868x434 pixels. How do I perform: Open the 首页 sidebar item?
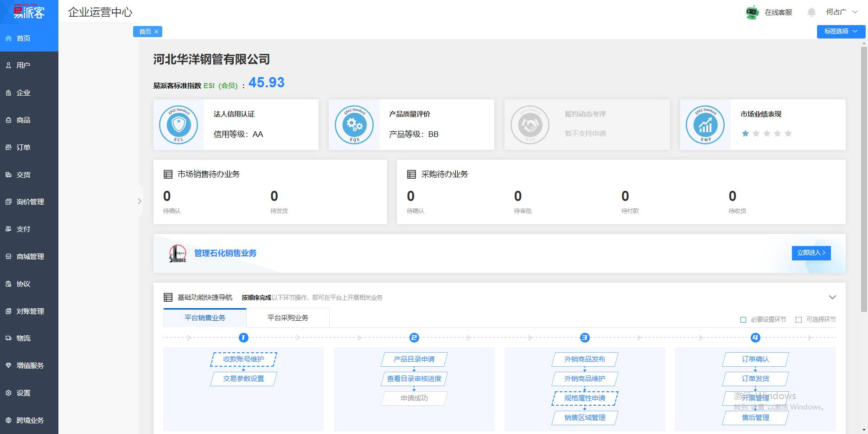coord(29,38)
